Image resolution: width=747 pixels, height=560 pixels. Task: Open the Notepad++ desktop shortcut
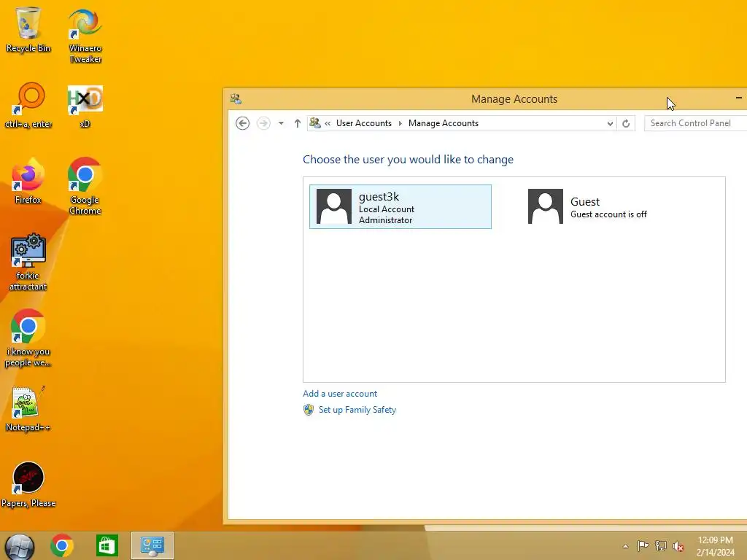click(28, 409)
